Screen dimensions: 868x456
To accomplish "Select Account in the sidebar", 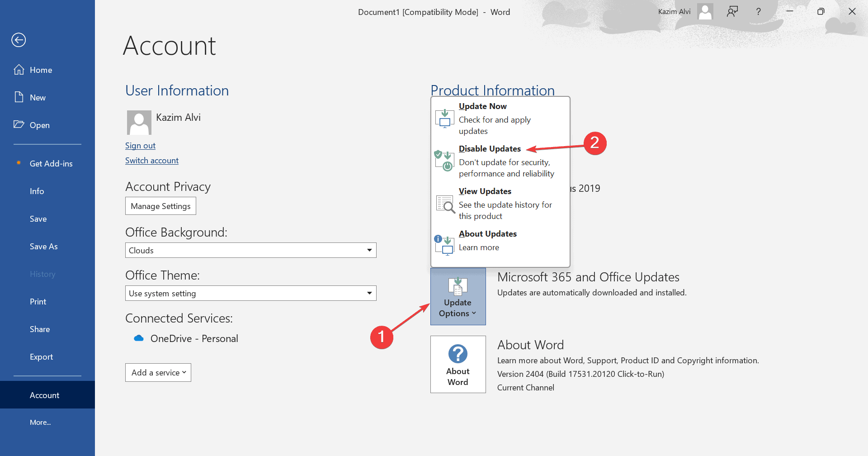I will pos(47,395).
